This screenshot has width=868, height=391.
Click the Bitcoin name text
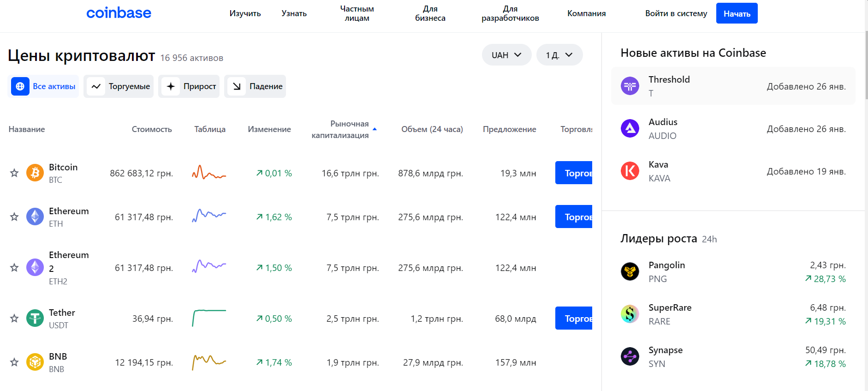[63, 167]
